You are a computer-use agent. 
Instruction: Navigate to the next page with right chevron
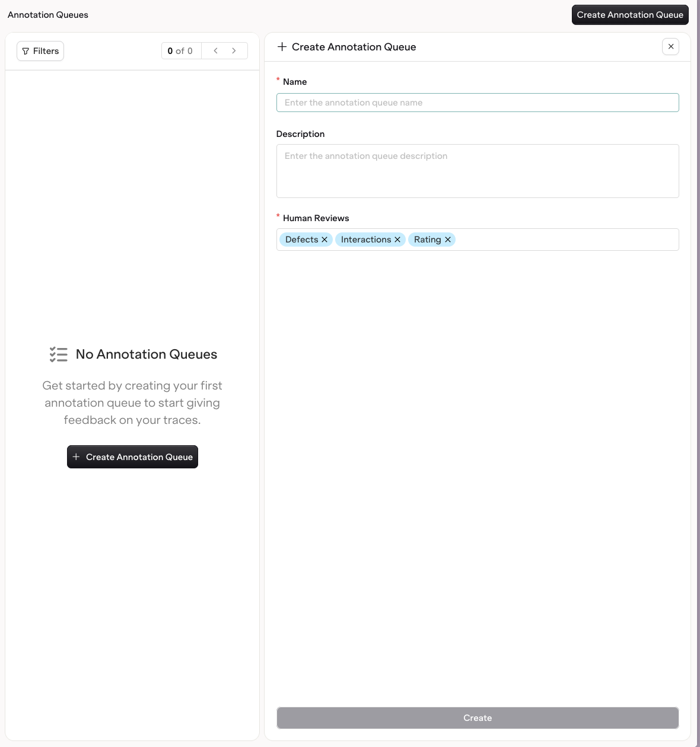pyautogui.click(x=234, y=50)
